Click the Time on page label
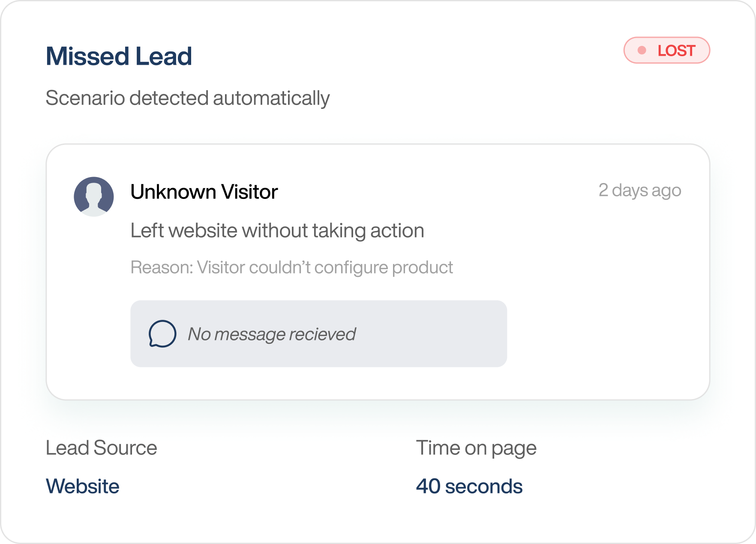This screenshot has width=756, height=544. click(476, 448)
